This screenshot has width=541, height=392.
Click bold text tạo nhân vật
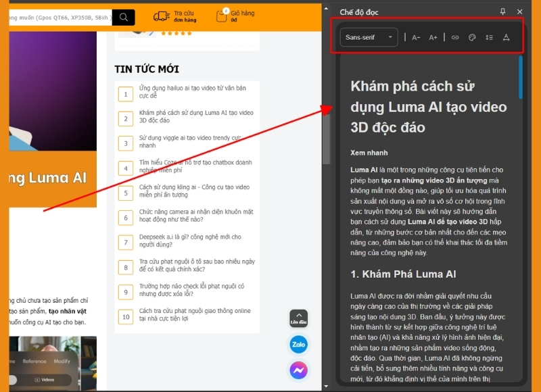coord(67,312)
